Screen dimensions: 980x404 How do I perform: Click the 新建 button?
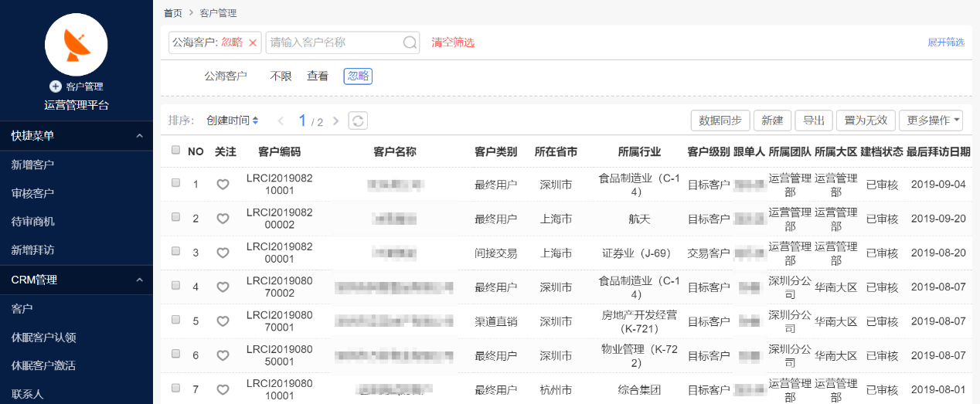[772, 121]
